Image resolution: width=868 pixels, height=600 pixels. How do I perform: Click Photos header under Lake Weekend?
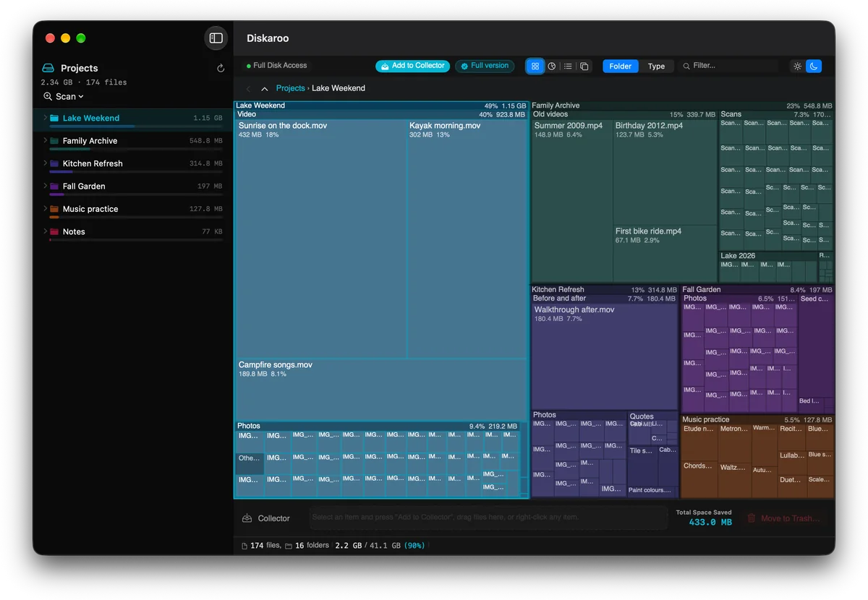pos(378,426)
